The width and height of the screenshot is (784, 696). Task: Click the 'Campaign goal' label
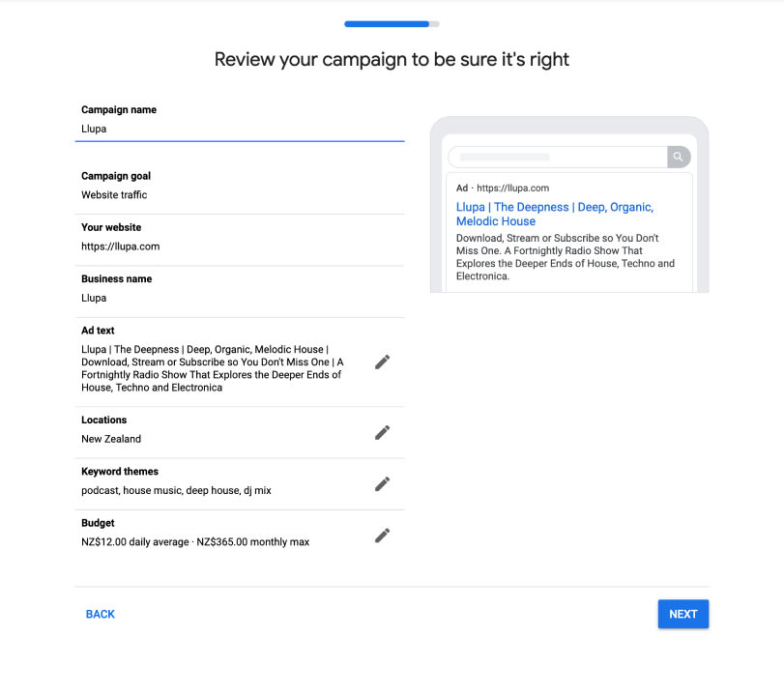coord(116,176)
